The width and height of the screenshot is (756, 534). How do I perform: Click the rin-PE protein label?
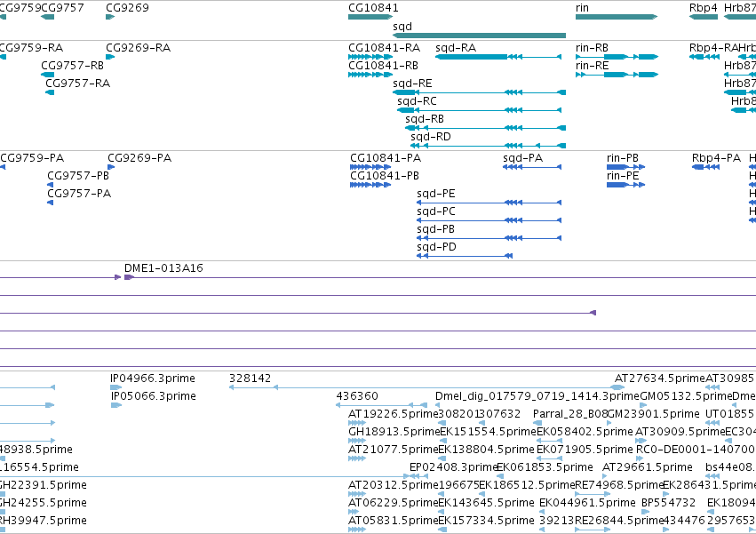click(x=623, y=176)
